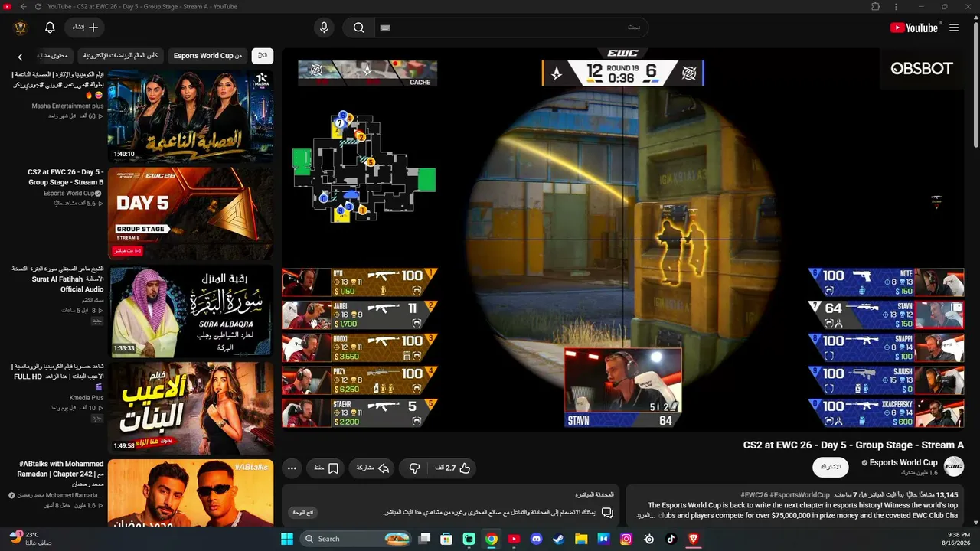Screen dimensions: 980x551
Task: Open TikTok from the taskbar
Action: [x=671, y=539]
